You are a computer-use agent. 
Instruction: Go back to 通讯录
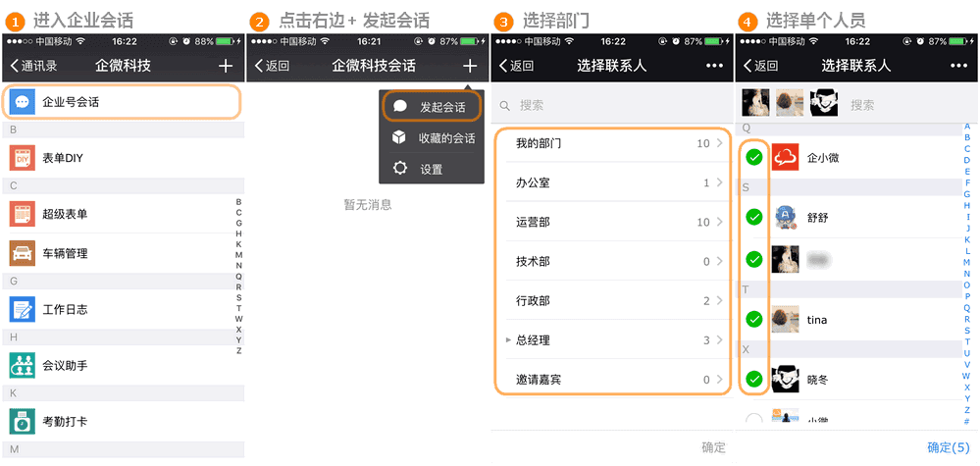click(33, 66)
